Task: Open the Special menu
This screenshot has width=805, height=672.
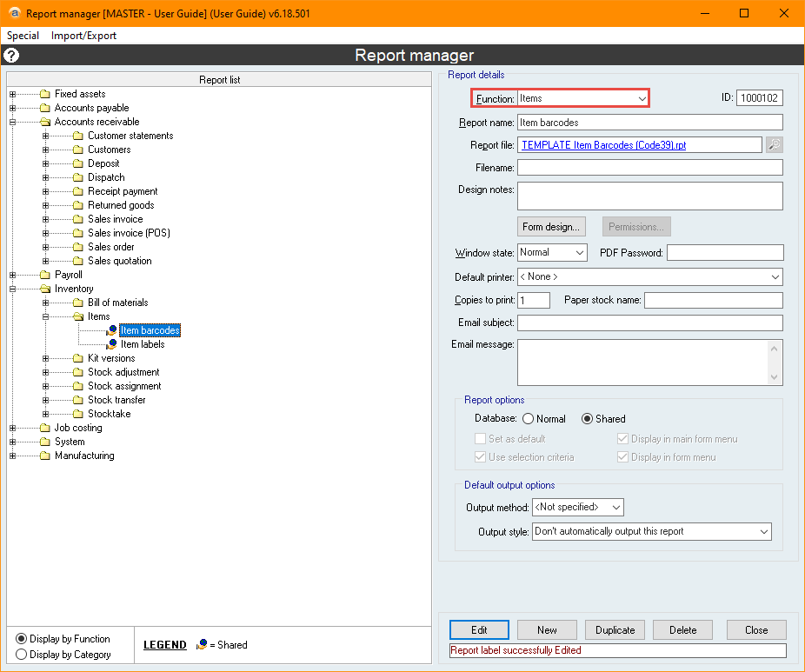Action: point(23,36)
